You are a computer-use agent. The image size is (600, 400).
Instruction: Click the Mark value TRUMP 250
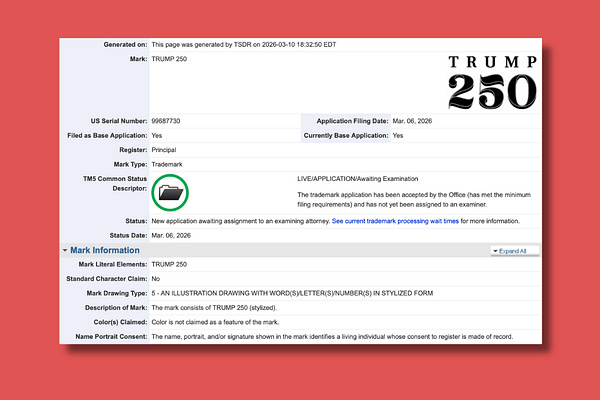(x=169, y=59)
